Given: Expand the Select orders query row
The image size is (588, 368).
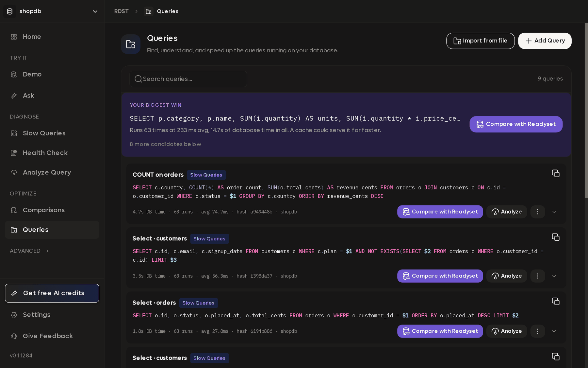Looking at the screenshot, I should click(x=554, y=331).
